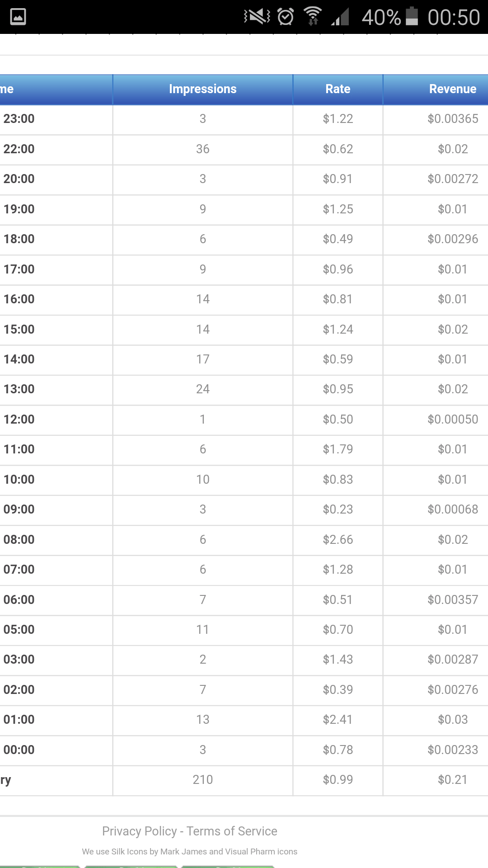Image resolution: width=488 pixels, height=868 pixels.
Task: Tap the picture notification icon in status bar
Action: point(18,17)
